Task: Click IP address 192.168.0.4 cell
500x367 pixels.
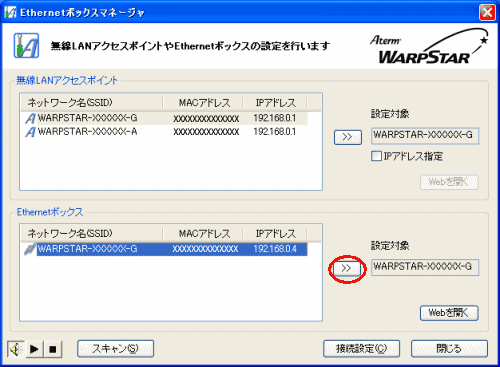Action: click(275, 249)
